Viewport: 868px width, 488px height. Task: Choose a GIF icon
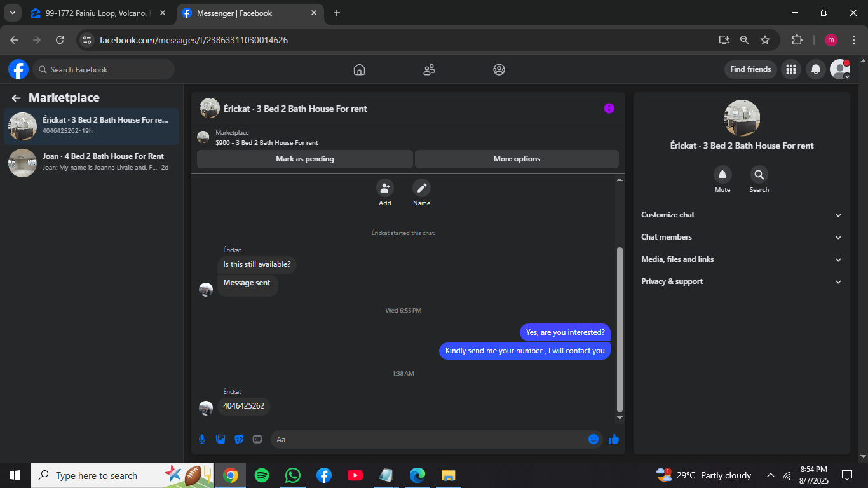257,439
